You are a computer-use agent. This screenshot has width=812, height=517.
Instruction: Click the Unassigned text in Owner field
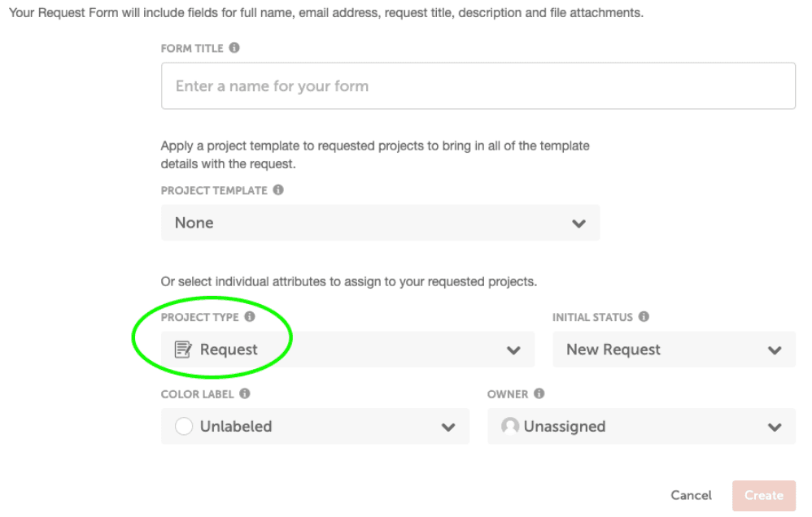565,427
